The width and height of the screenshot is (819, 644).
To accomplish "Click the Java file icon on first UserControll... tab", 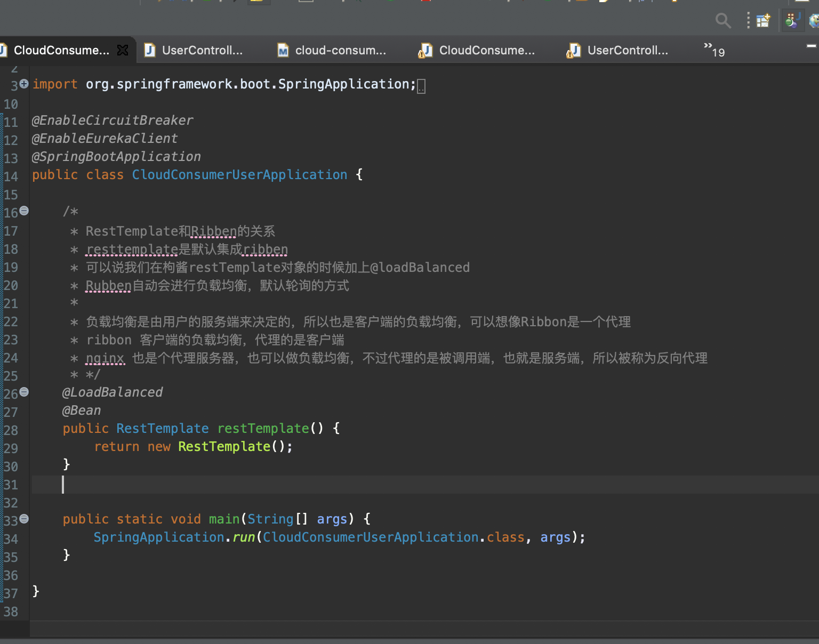I will [150, 50].
